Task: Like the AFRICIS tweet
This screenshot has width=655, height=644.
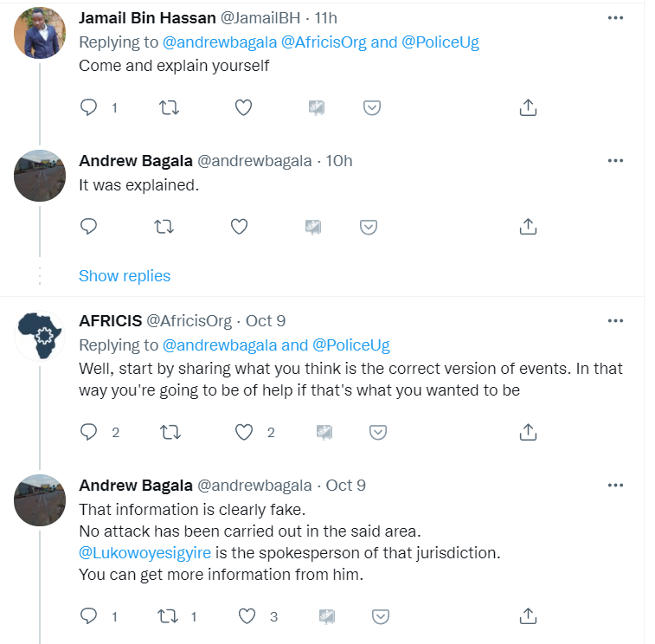Action: point(246,432)
